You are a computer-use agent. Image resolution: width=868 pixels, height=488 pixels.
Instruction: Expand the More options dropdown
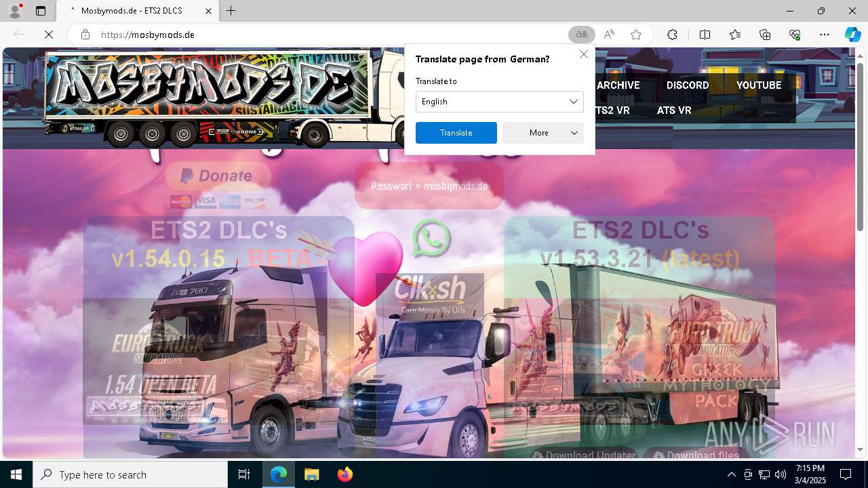(x=543, y=133)
